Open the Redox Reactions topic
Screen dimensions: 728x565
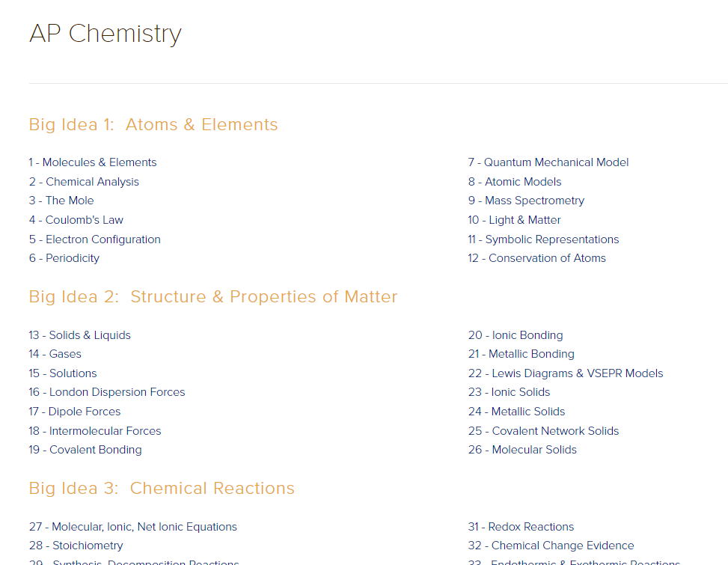(x=521, y=527)
